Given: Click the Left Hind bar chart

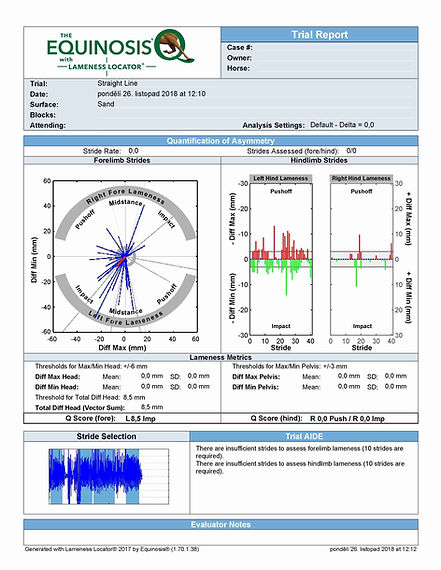Looking at the screenshot, I should click(281, 259).
